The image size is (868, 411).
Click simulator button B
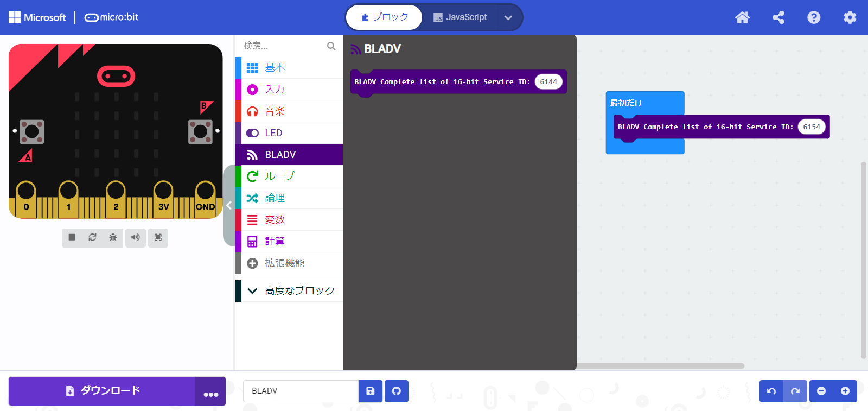click(200, 131)
